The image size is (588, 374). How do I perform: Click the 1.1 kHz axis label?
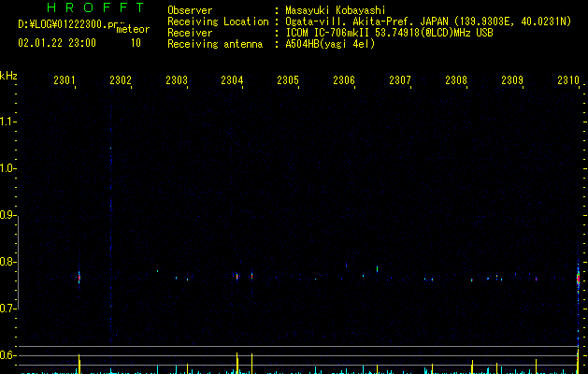[x=7, y=122]
